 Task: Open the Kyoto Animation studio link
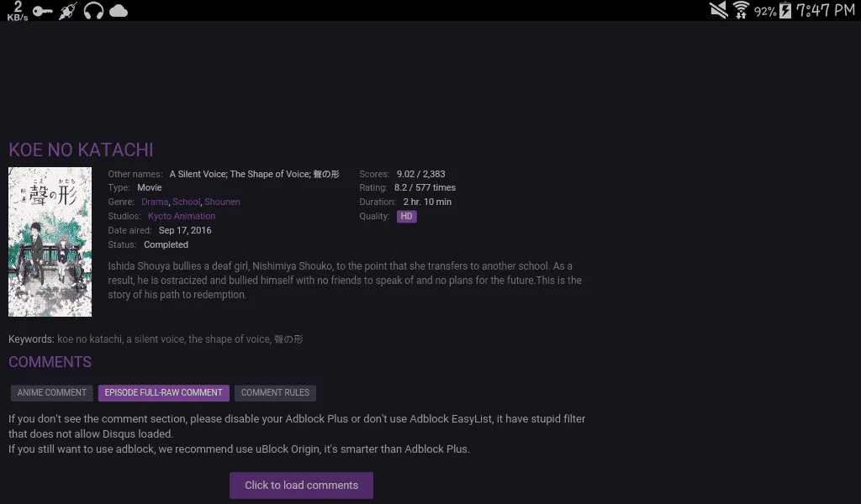tap(182, 216)
